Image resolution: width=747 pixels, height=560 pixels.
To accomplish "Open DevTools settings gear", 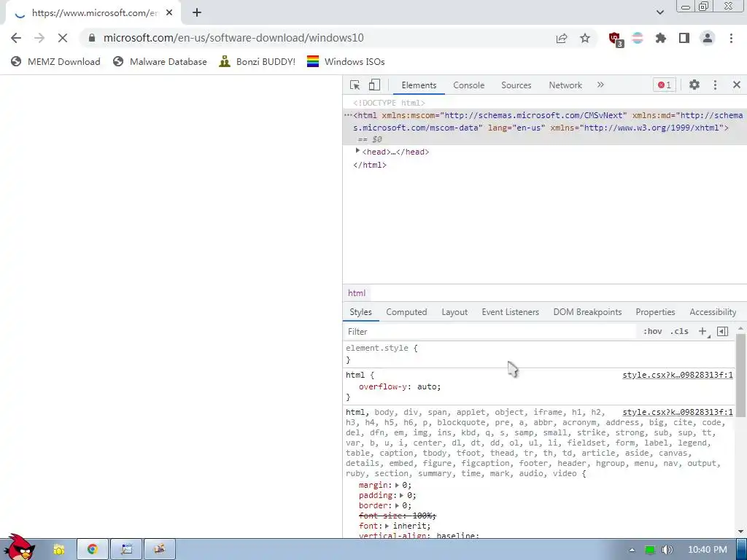I will (694, 85).
